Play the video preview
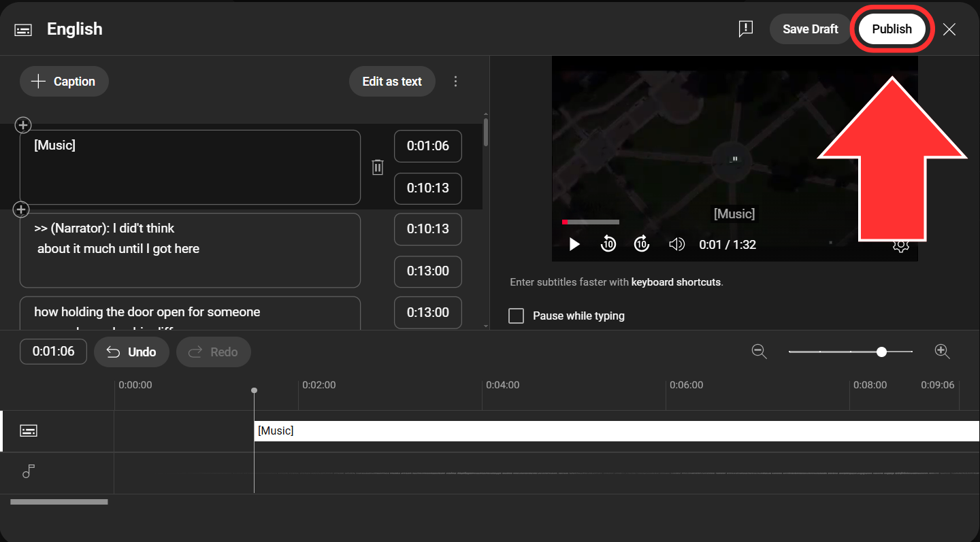980x542 pixels. pos(574,245)
